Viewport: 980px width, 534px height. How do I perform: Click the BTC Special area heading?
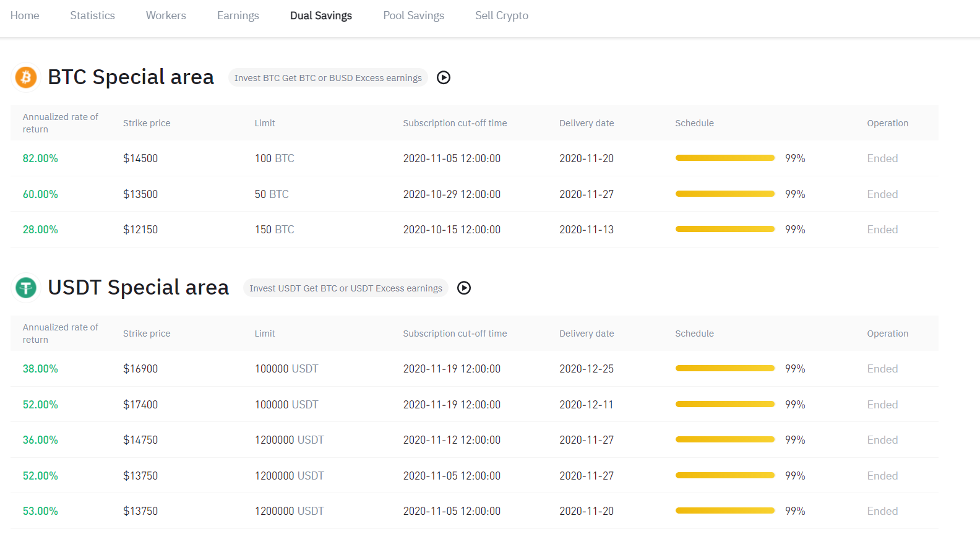(x=131, y=77)
